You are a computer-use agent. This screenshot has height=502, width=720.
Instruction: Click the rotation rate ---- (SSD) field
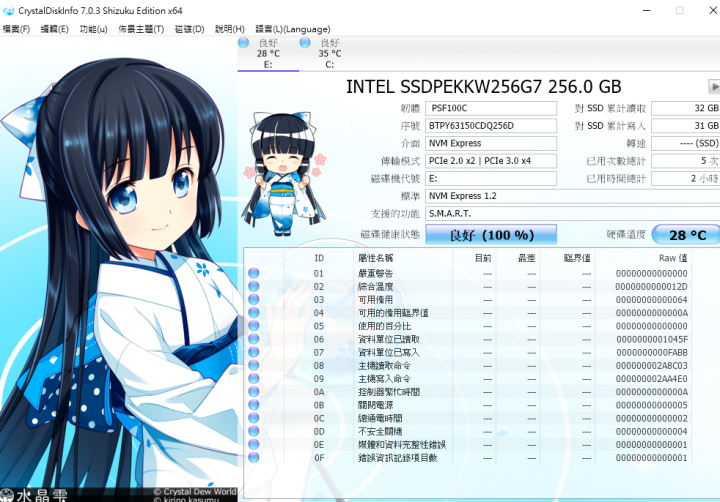pos(686,143)
